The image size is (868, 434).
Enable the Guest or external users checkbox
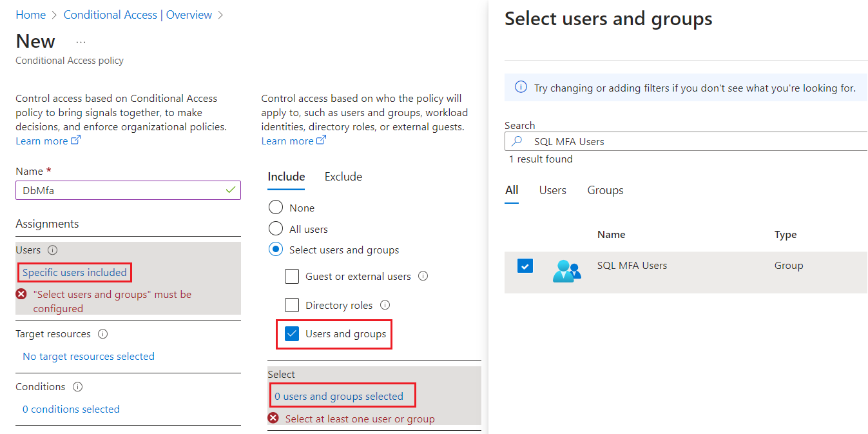[x=292, y=277]
